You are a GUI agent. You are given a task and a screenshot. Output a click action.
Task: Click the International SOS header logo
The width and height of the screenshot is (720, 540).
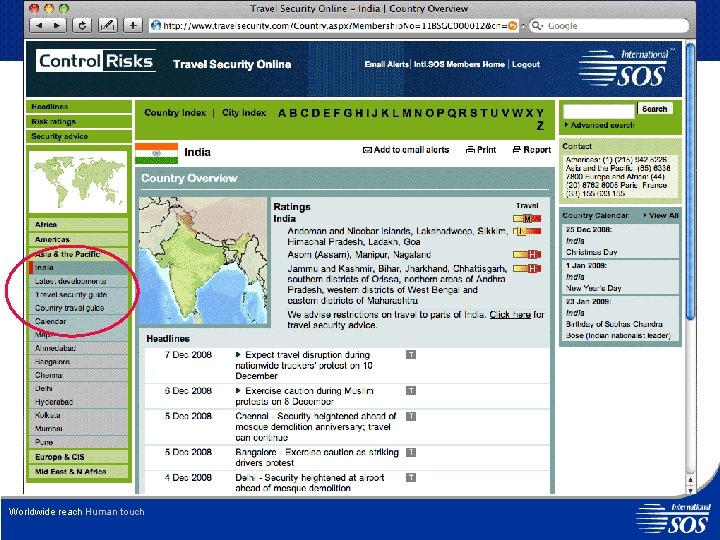point(625,68)
